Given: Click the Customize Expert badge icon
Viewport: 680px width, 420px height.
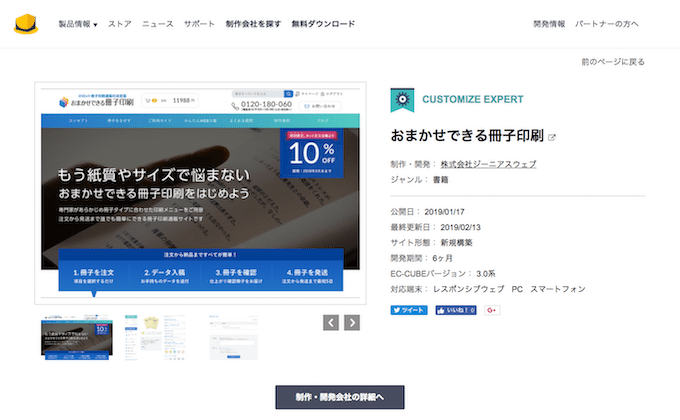Looking at the screenshot, I should pos(402,100).
